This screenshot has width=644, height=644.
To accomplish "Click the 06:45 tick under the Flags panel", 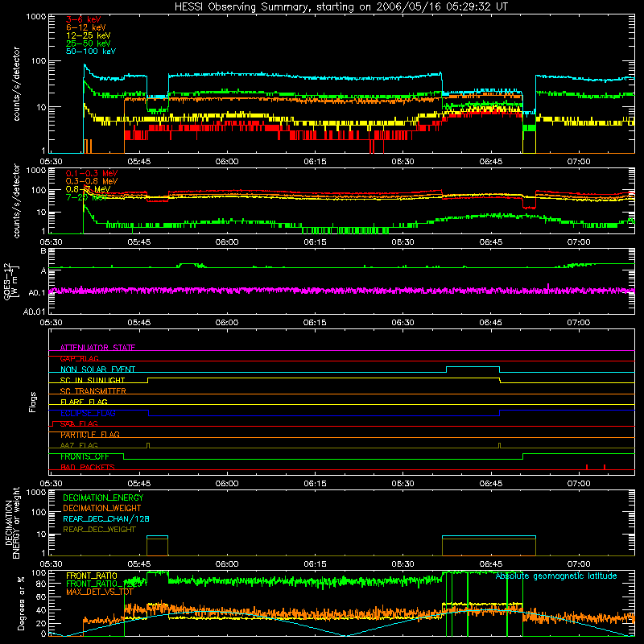I will pos(490,484).
